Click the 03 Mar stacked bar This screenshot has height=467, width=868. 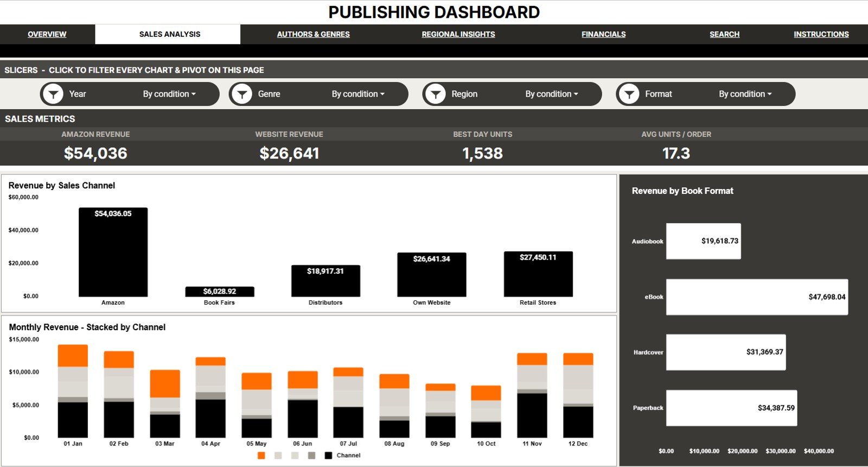tap(165, 404)
